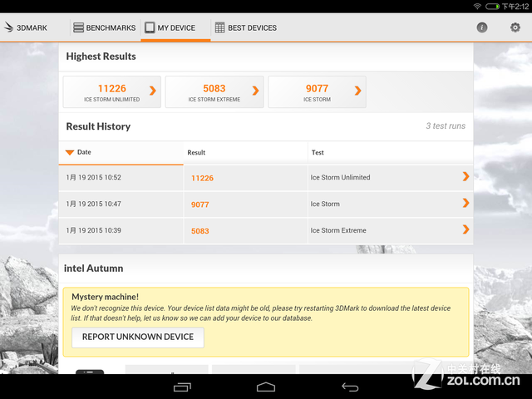
Task: Click the Date sort triangle icon
Action: click(x=70, y=152)
